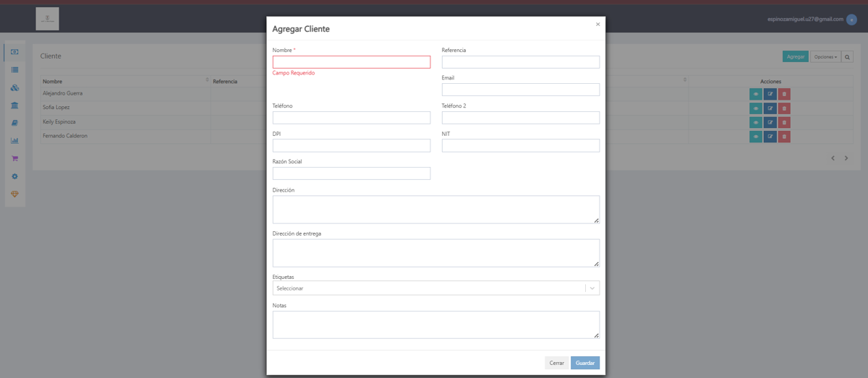Close the Agregar Cliente dialog with X
This screenshot has width=868, height=378.
click(x=597, y=25)
